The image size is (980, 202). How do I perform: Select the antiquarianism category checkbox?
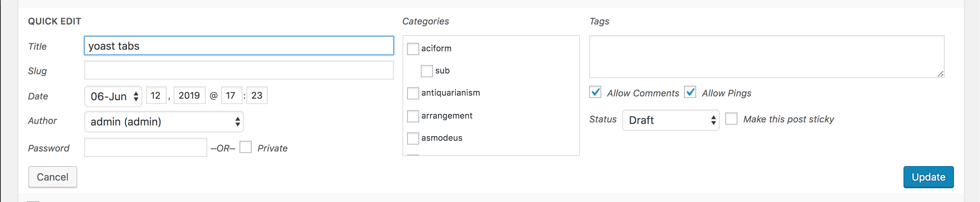pos(413,93)
